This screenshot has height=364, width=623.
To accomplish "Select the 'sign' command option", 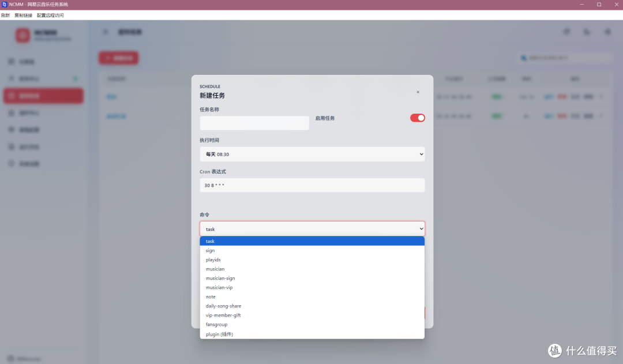I will [312, 250].
